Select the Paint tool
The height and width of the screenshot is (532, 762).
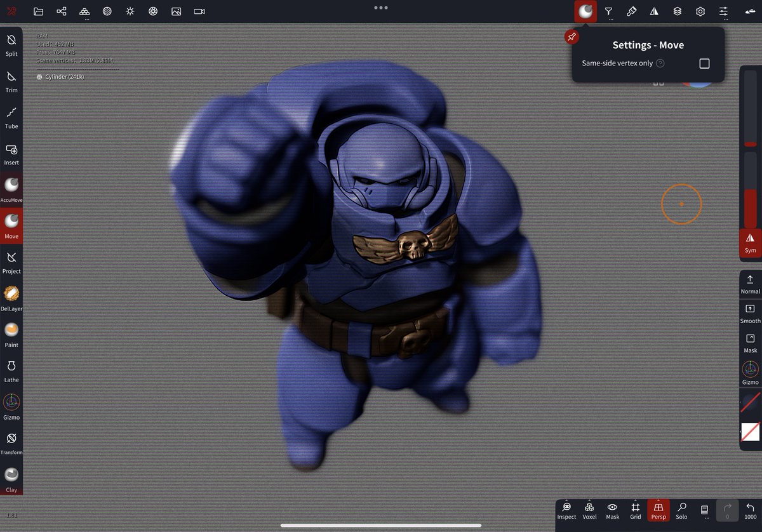click(11, 335)
